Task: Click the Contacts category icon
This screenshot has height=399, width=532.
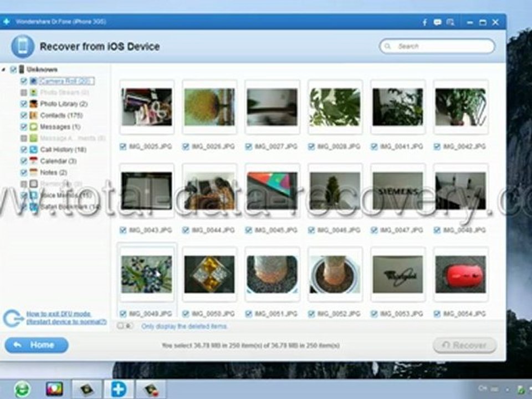Action: (33, 115)
